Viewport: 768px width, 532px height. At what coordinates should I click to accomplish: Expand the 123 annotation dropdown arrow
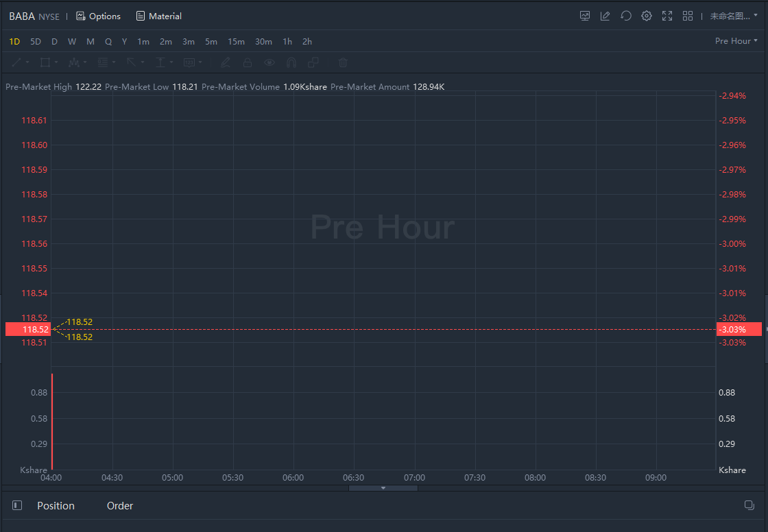click(200, 62)
